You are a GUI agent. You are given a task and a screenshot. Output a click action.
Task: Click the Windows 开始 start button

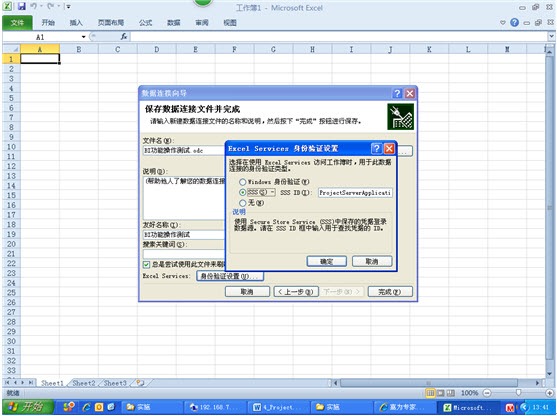click(28, 407)
